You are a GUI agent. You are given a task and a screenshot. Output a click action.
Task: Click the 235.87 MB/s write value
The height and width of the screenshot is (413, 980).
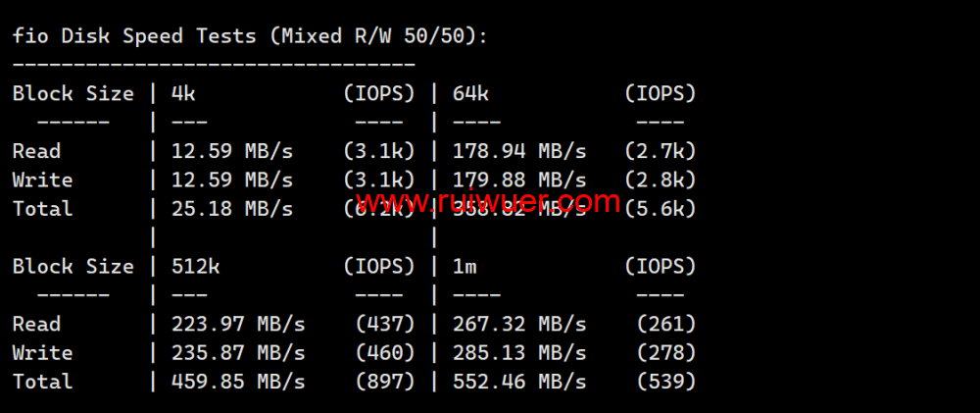237,353
